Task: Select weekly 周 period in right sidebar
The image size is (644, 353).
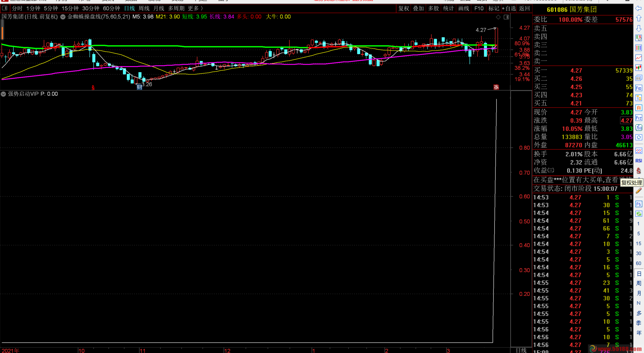Action: (639, 283)
